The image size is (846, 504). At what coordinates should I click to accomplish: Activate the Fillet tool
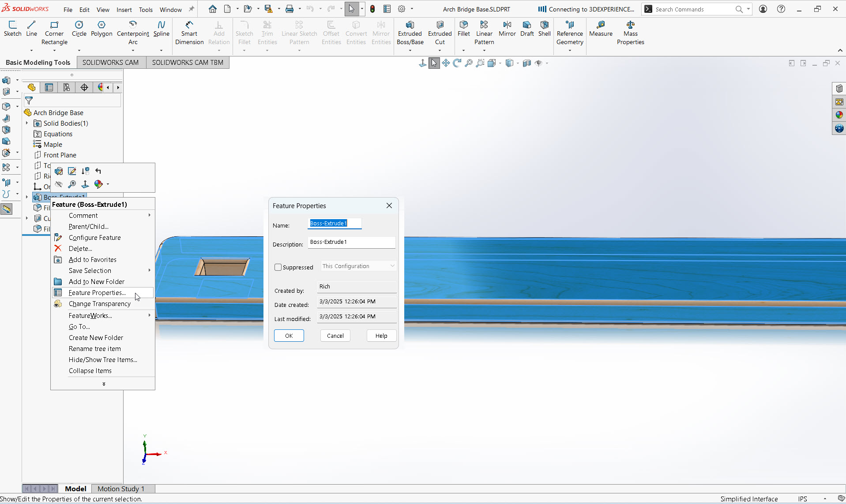[463, 28]
